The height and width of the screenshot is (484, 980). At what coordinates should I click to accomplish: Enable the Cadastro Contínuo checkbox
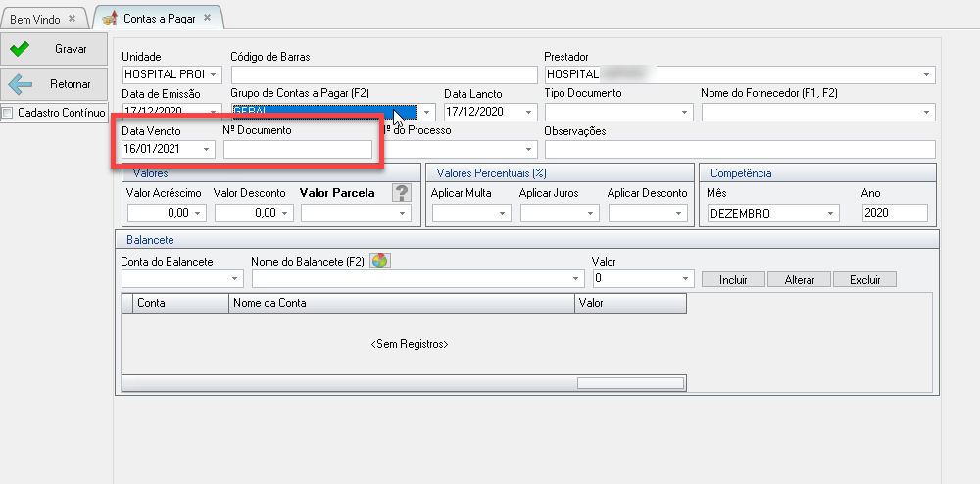tap(8, 113)
